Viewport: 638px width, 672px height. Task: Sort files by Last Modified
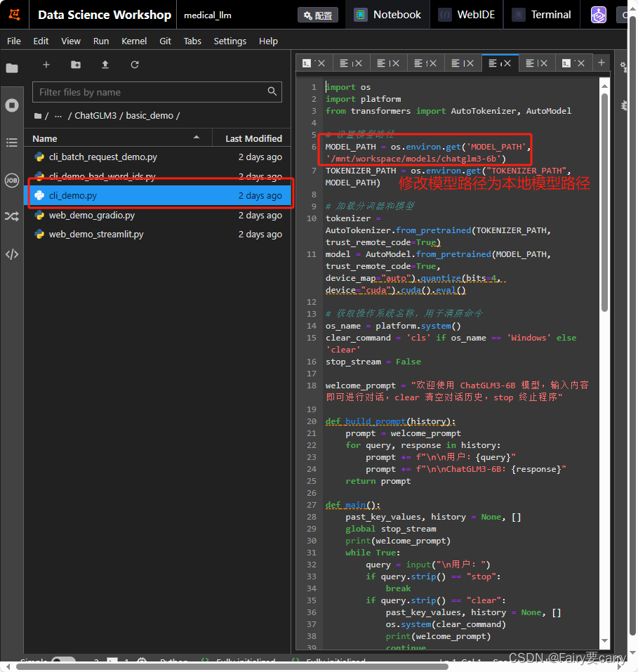pyautogui.click(x=253, y=138)
